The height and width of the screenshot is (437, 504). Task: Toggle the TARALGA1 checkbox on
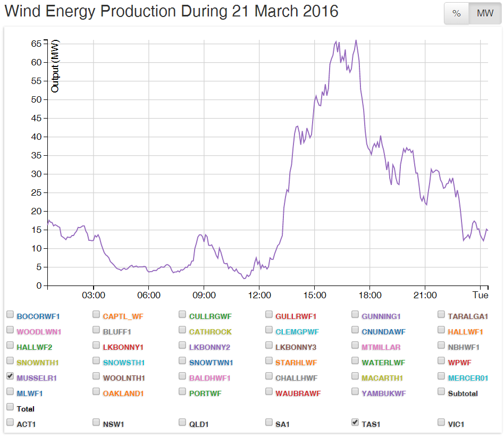441,314
